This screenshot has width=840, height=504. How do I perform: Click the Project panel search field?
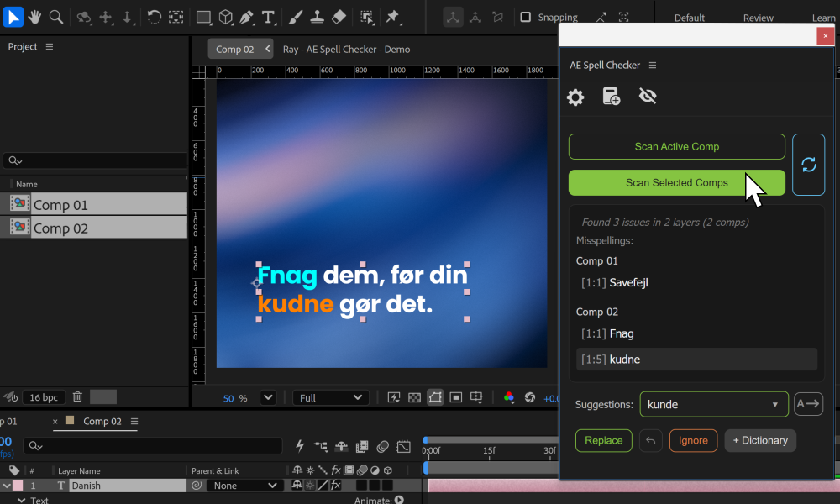click(96, 160)
